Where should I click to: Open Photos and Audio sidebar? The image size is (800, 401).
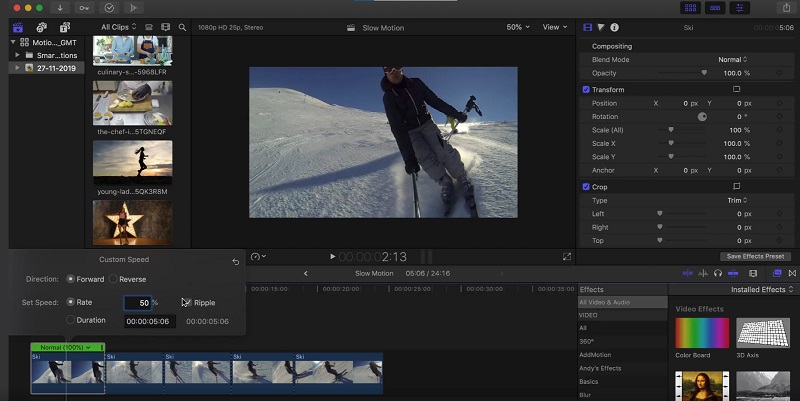pyautogui.click(x=41, y=27)
